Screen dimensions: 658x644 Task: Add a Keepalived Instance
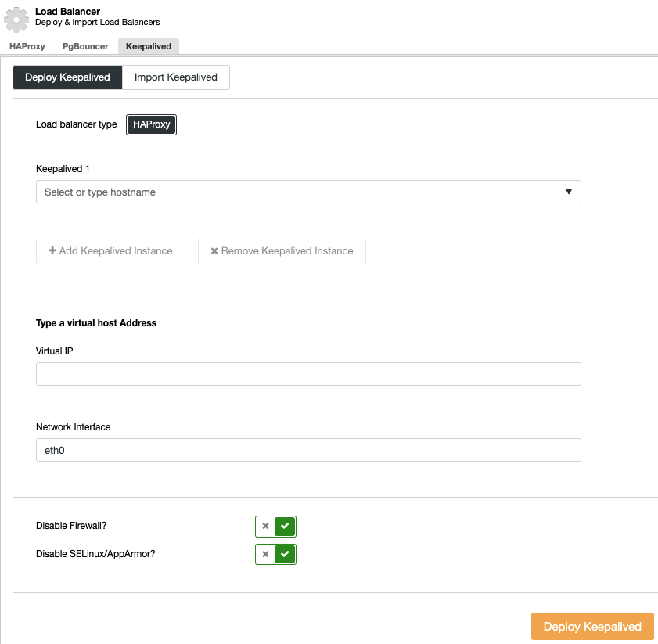click(111, 251)
